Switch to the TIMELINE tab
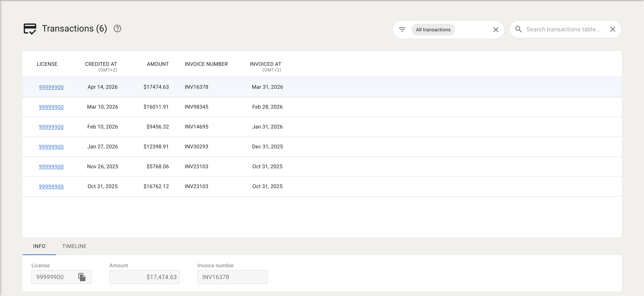 [x=74, y=246]
